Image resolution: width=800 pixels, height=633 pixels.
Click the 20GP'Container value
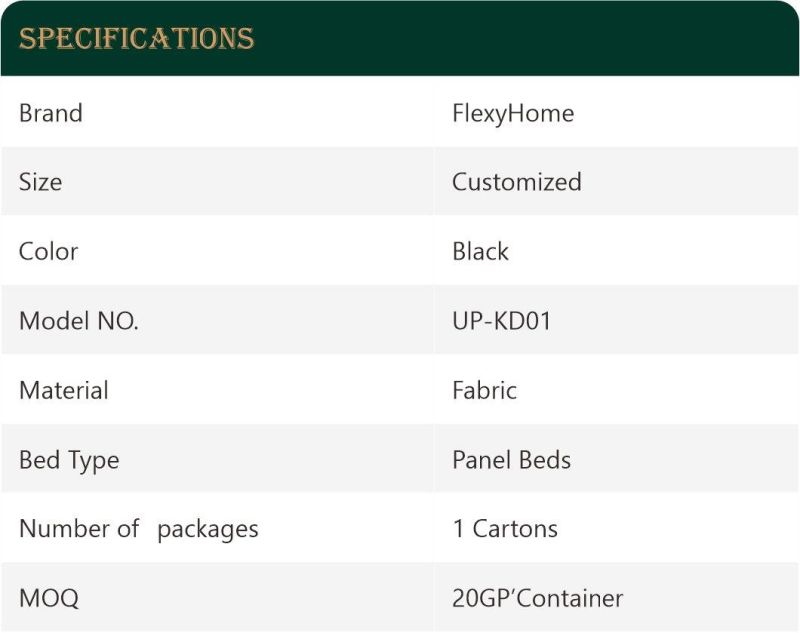(538, 598)
